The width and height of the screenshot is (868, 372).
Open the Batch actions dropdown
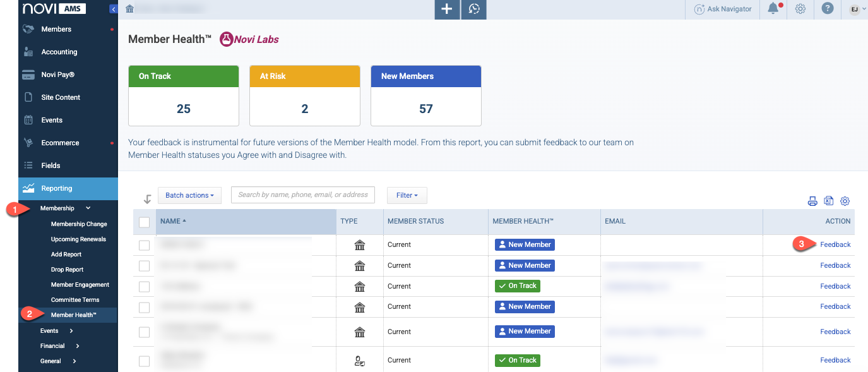click(189, 195)
